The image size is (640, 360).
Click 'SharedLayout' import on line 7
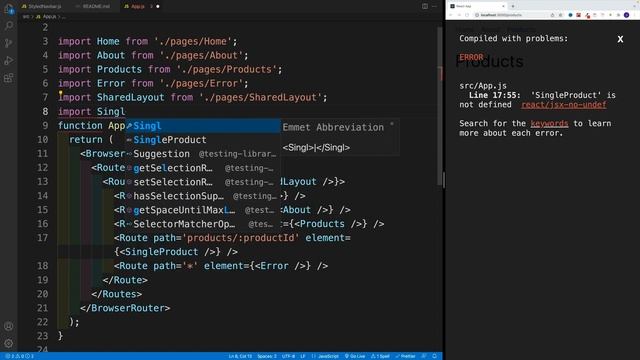click(x=130, y=98)
